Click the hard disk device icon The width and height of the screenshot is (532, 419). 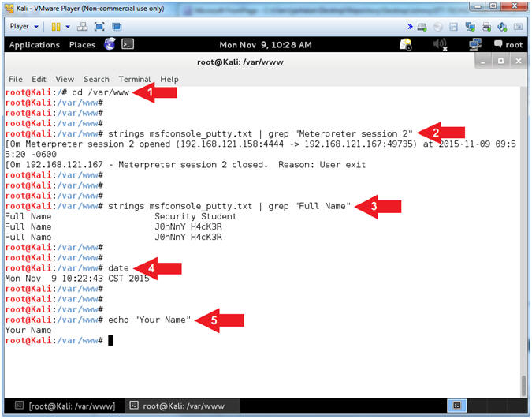[422, 27]
